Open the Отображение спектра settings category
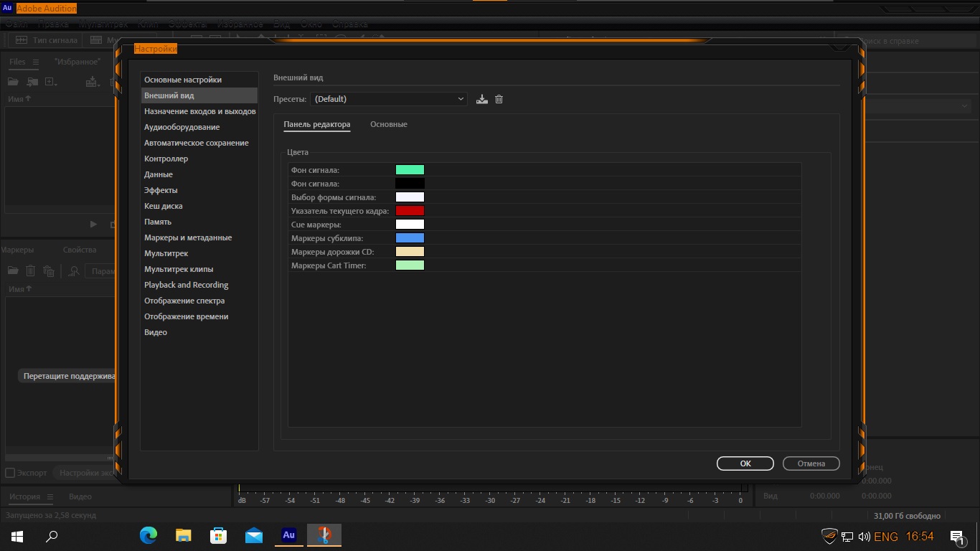 point(184,301)
